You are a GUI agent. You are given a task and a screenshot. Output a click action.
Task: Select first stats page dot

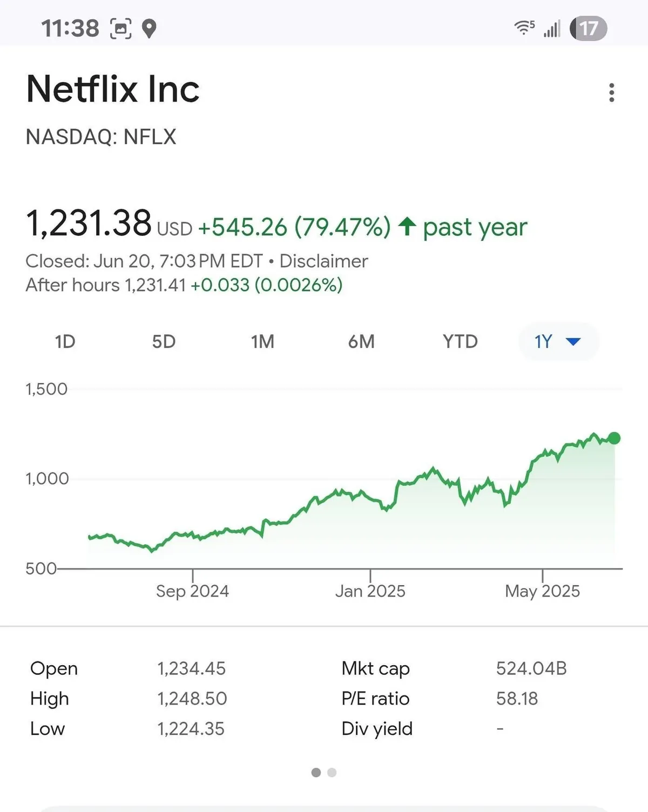pos(316,773)
